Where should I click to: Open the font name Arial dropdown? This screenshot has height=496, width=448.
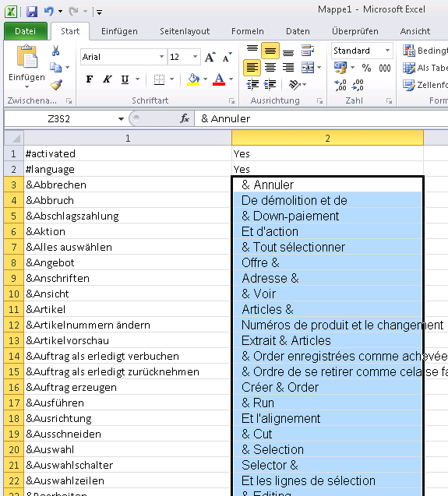point(161,57)
